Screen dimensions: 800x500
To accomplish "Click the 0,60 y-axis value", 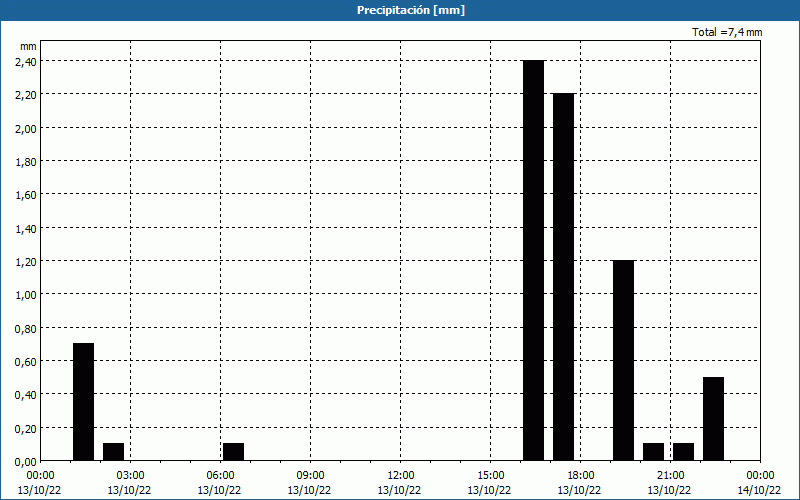I will coord(26,361).
